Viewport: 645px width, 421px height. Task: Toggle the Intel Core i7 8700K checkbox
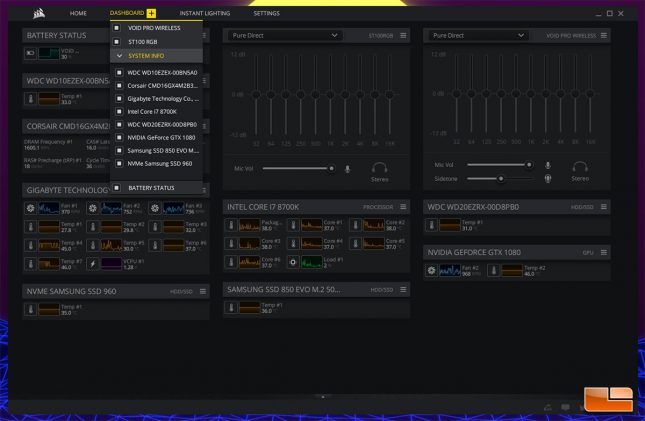click(119, 112)
